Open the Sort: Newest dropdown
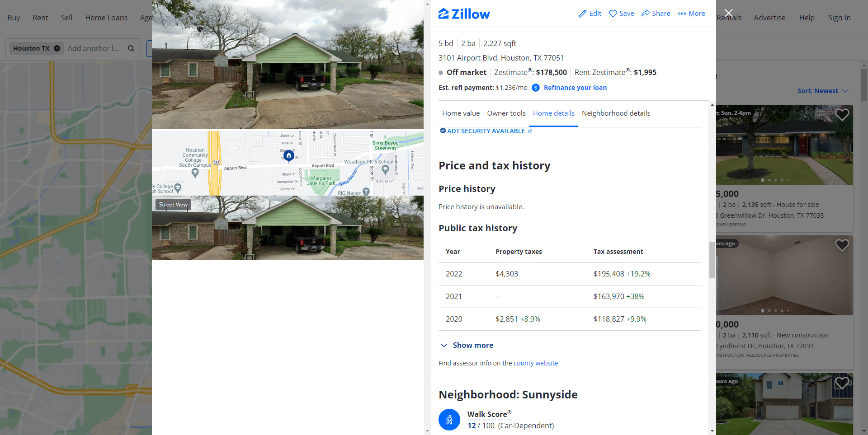Screen dimensions: 868x435 point(823,91)
